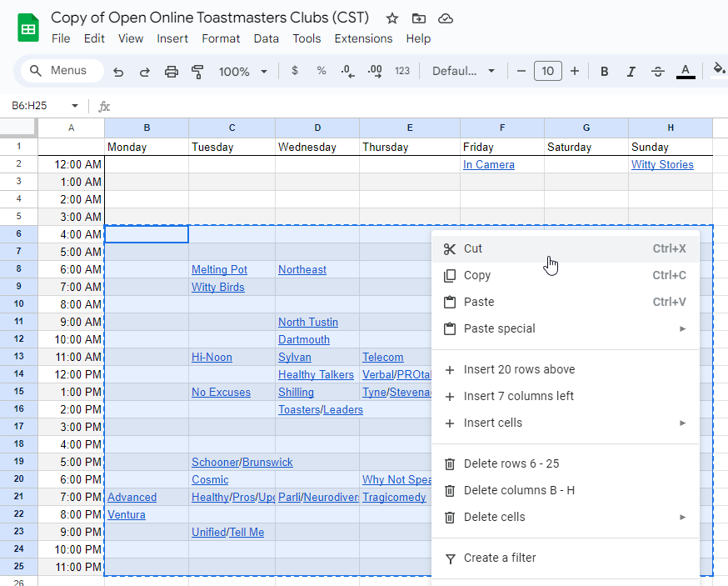Viewport: 728px width, 586px height.
Task: Open the Melting Pot link
Action: tap(219, 270)
